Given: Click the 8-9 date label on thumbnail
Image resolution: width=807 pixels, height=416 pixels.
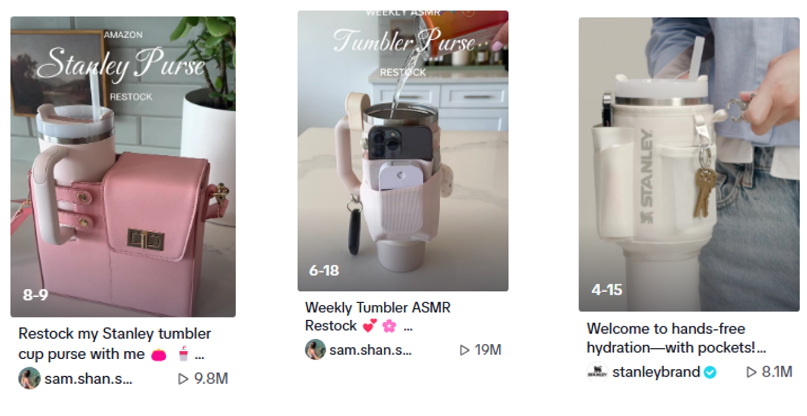Looking at the screenshot, I should [36, 295].
